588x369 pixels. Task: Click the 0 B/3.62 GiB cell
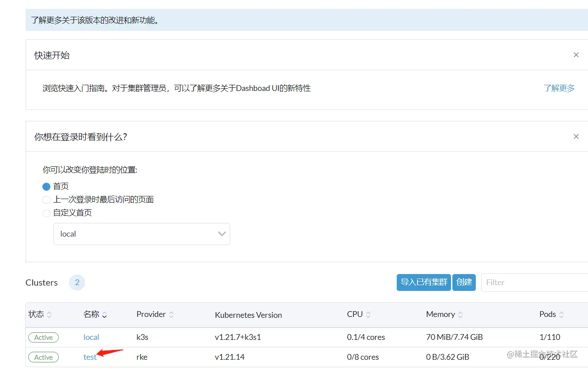(x=448, y=357)
